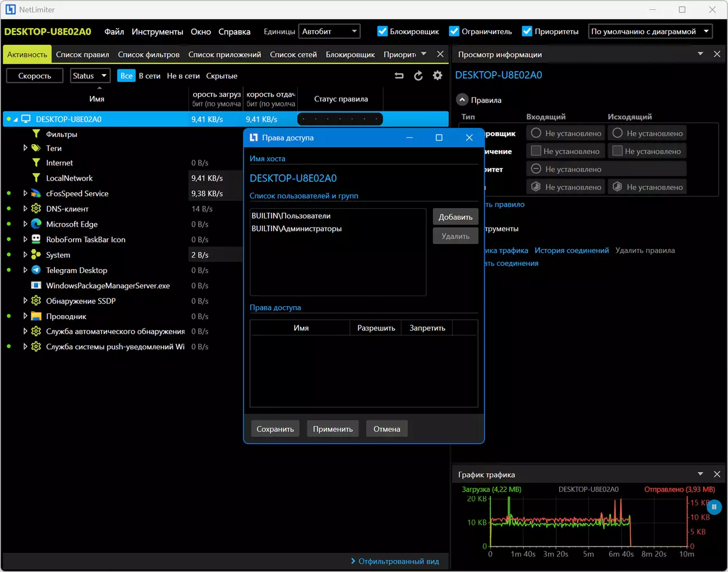728x572 pixels.
Task: Select incoming blocker radio Не установлено
Action: click(x=536, y=133)
